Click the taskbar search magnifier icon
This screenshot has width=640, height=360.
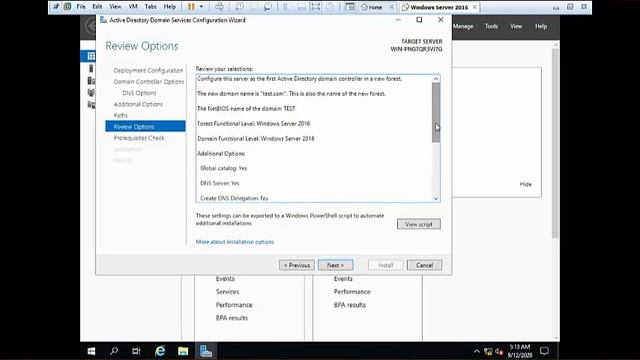click(x=114, y=351)
